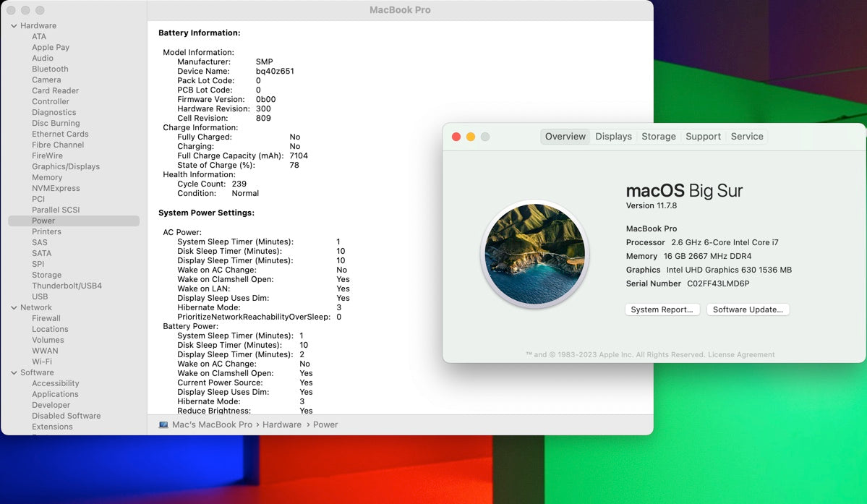867x504 pixels.
Task: Select the Support tab
Action: click(x=703, y=137)
